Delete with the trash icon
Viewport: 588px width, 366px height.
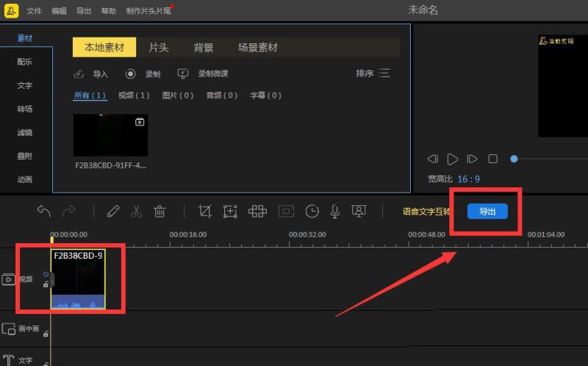[159, 211]
